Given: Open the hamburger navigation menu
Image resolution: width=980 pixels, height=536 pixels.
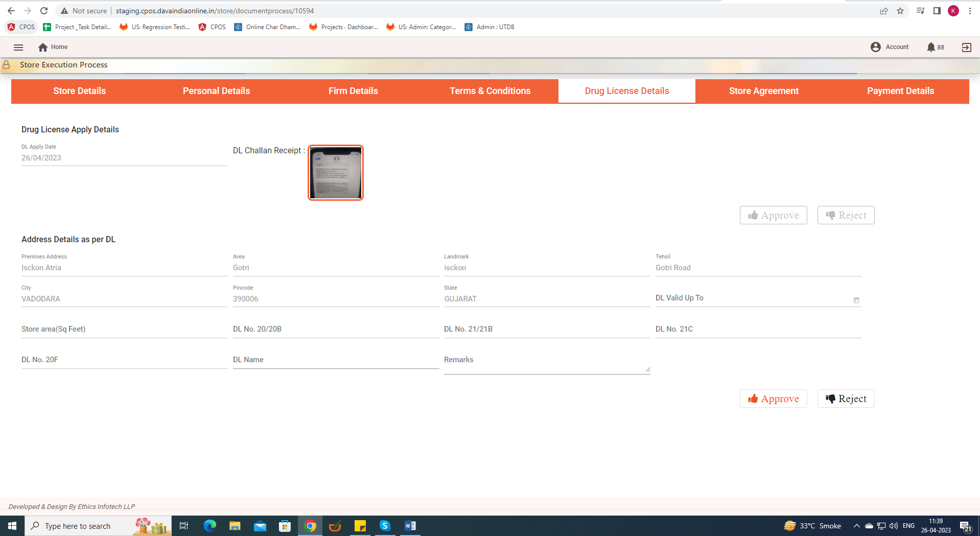Looking at the screenshot, I should point(18,47).
